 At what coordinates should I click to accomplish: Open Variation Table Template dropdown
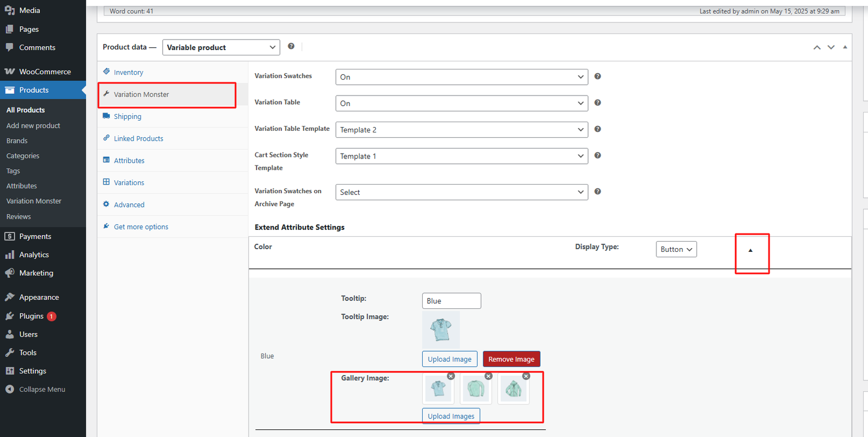click(x=461, y=130)
